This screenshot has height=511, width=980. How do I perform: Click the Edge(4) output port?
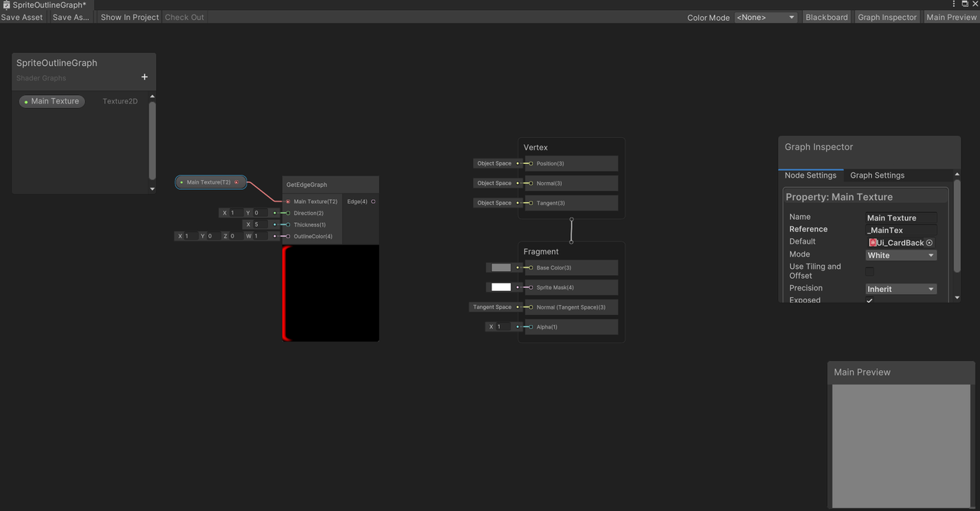(x=373, y=201)
